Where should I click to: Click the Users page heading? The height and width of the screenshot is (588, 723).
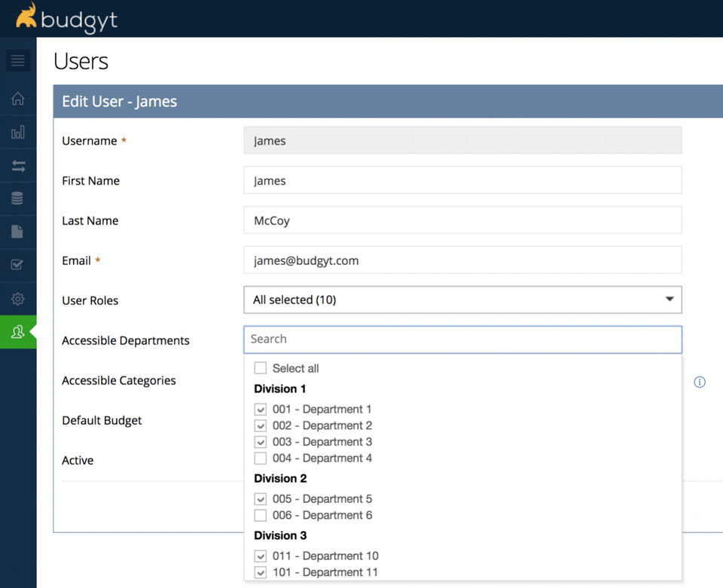81,61
